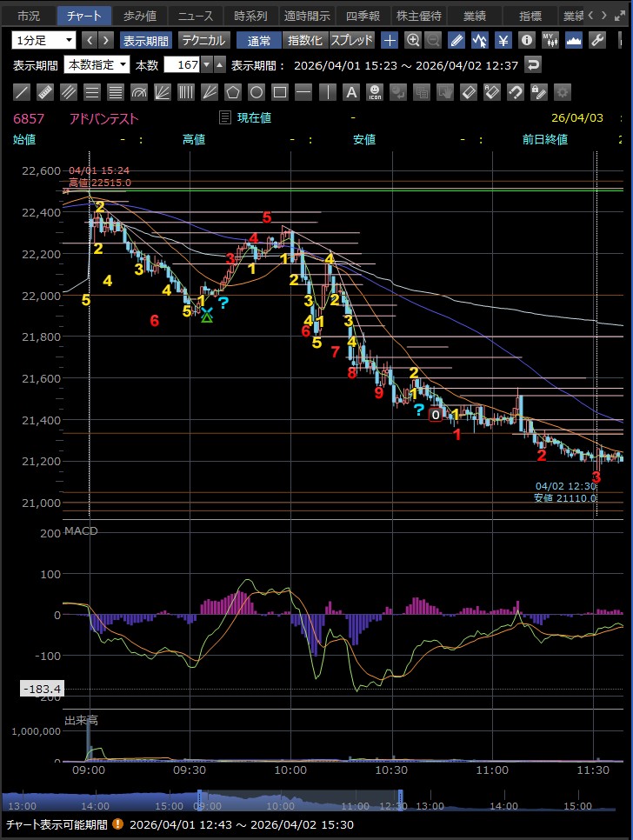The height and width of the screenshot is (840, 633).
Task: Toggle the yen price display button
Action: 503,40
